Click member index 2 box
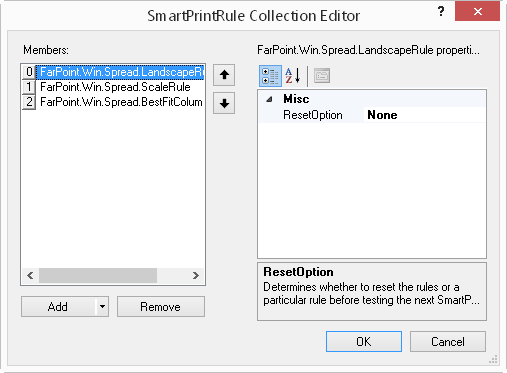 (29, 102)
